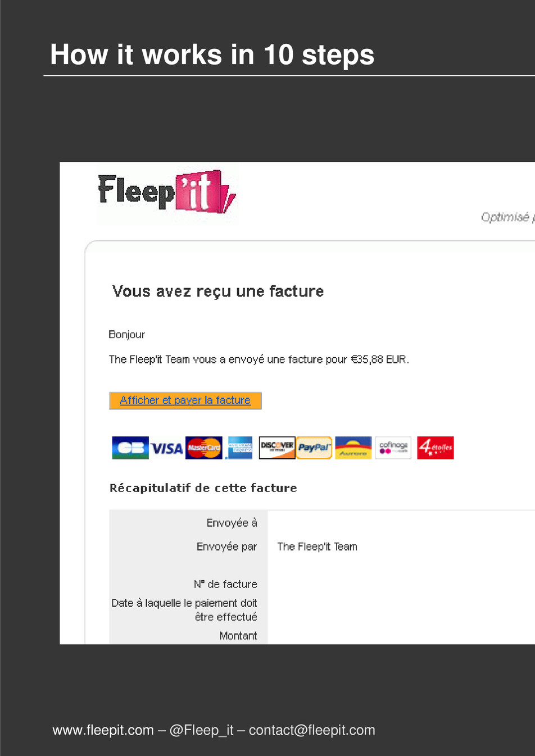
Task: Choose the MasterCard logo
Action: tap(203, 448)
